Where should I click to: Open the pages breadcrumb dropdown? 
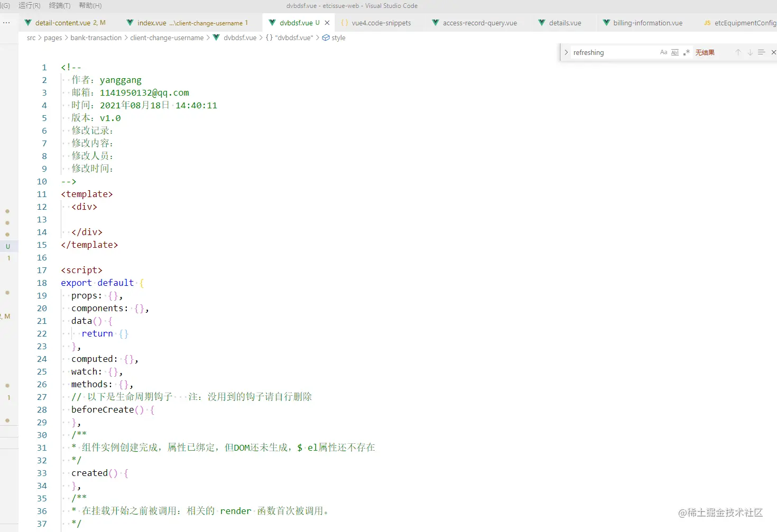point(53,38)
